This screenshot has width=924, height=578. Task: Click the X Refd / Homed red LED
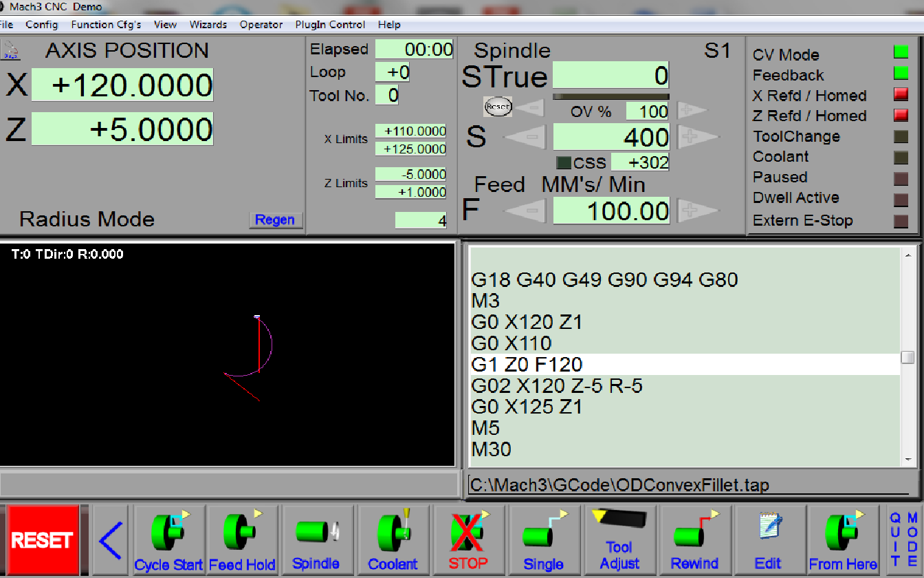pyautogui.click(x=901, y=94)
